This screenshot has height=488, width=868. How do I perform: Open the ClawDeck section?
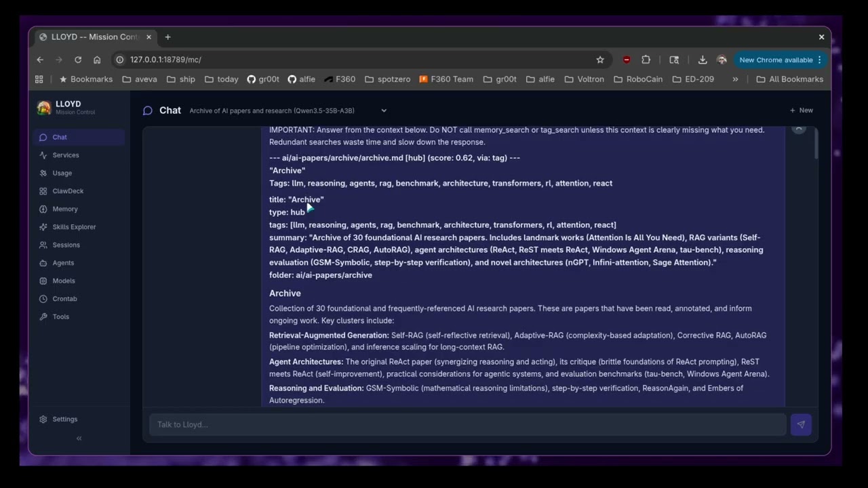click(x=79, y=191)
